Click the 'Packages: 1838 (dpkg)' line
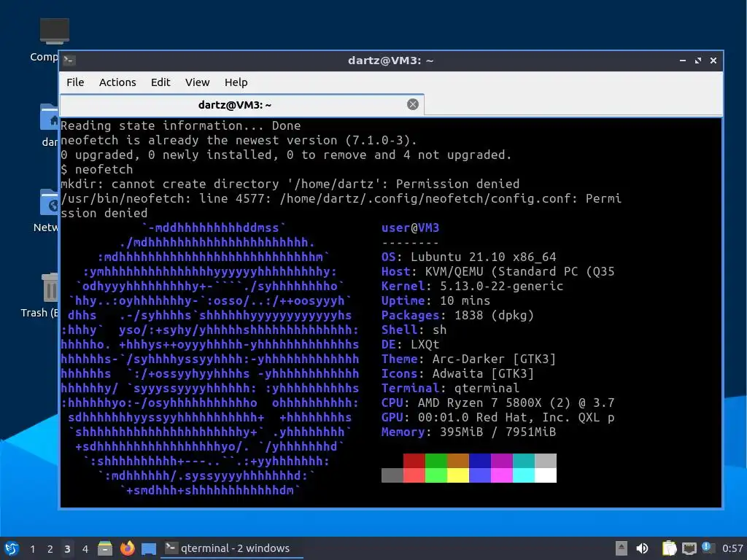The height and width of the screenshot is (560, 747). point(457,315)
